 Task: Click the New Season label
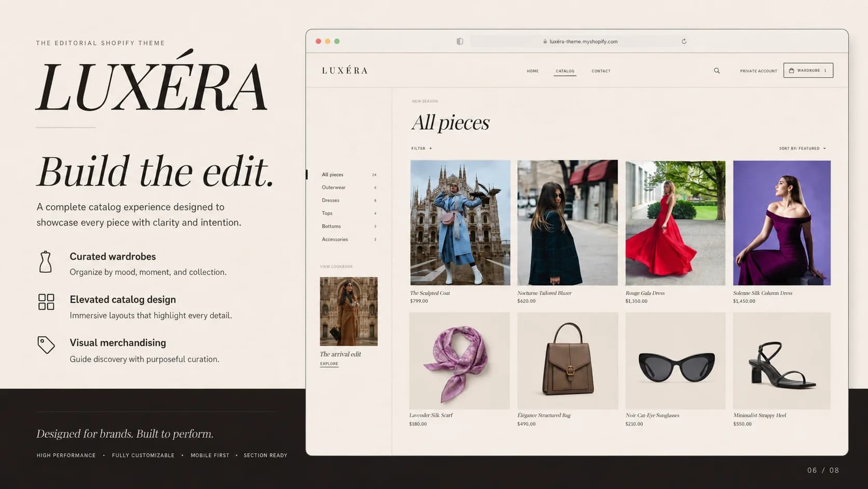coord(425,101)
